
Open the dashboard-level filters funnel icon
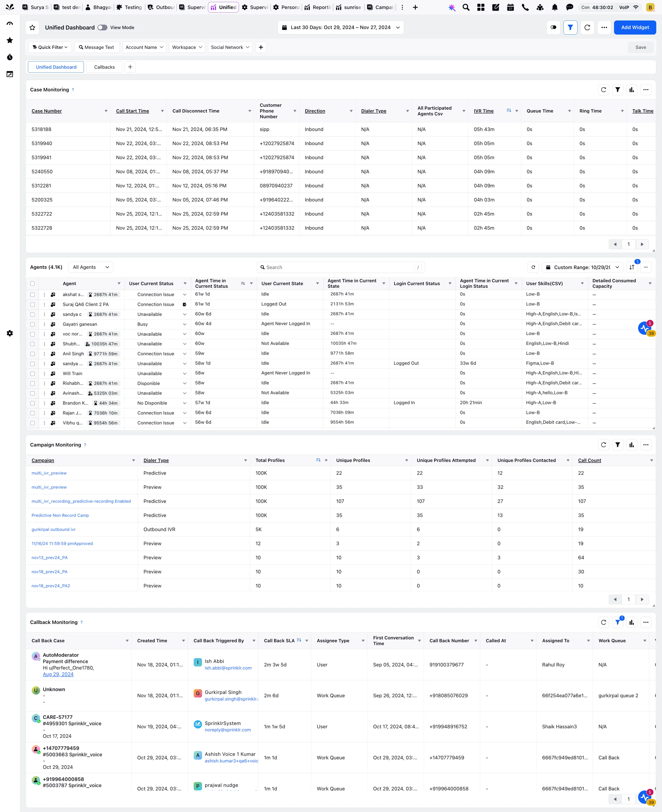click(x=570, y=27)
